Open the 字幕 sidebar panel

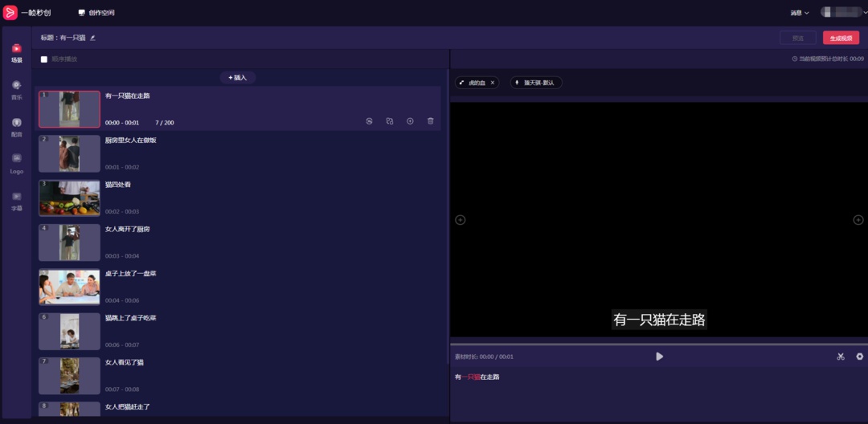pos(17,202)
